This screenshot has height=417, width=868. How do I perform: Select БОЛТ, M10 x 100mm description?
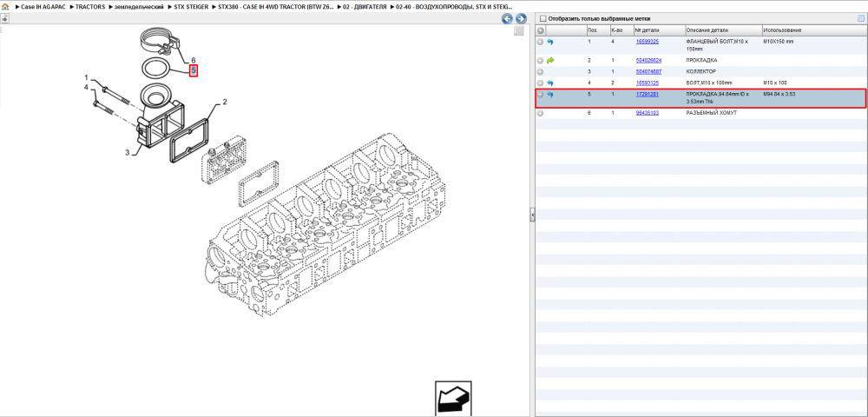coord(708,83)
